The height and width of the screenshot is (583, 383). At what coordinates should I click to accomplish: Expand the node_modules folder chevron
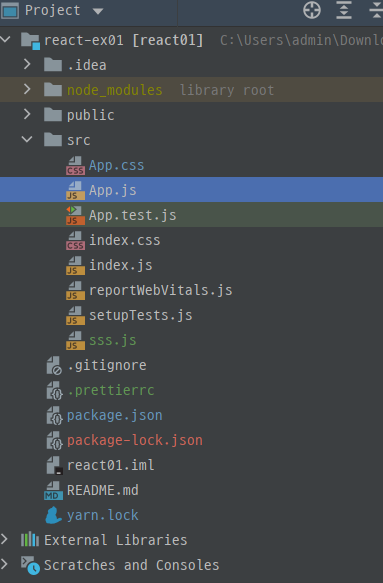coord(27,89)
